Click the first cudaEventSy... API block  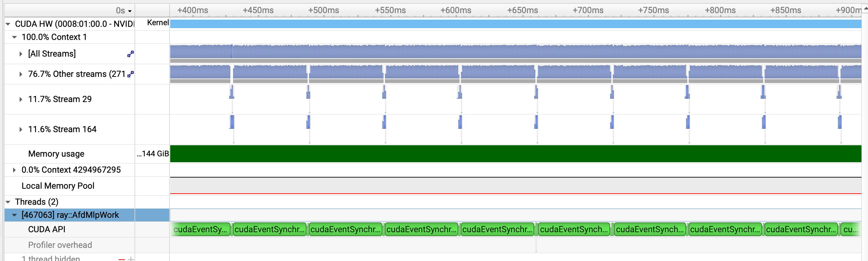tap(200, 230)
